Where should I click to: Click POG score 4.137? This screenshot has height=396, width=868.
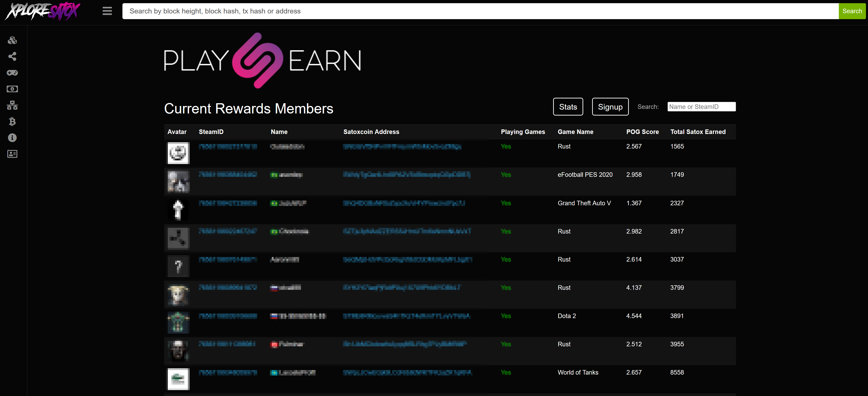click(634, 288)
